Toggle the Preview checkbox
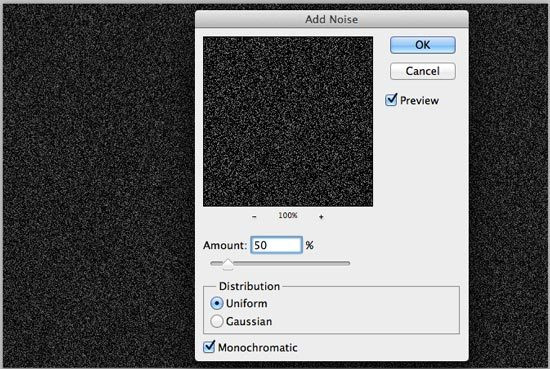The width and height of the screenshot is (550, 369). pos(391,100)
